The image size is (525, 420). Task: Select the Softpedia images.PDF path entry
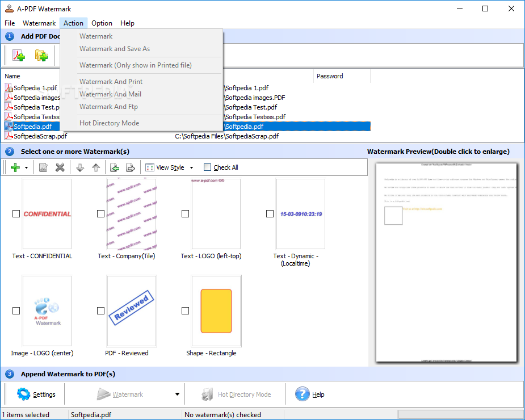255,98
